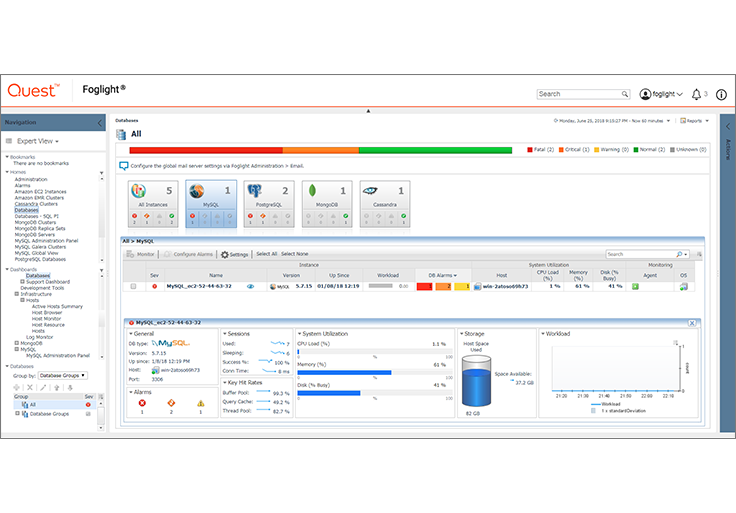
Task: Select the MySQL database tile
Action: 211,204
